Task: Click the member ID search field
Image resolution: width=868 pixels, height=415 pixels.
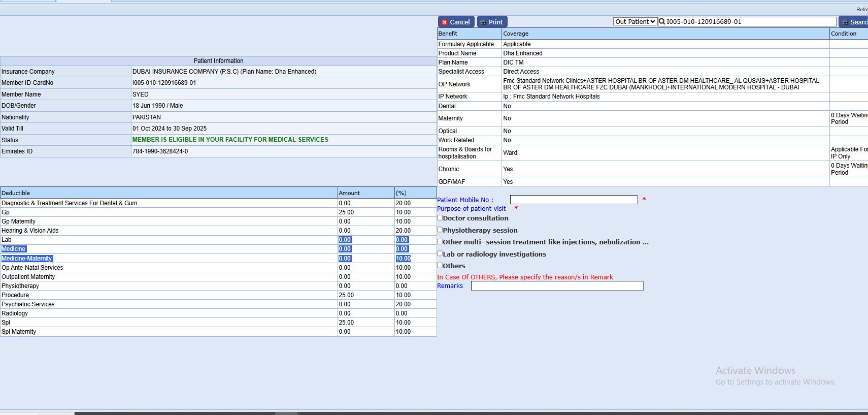Action: (x=750, y=22)
